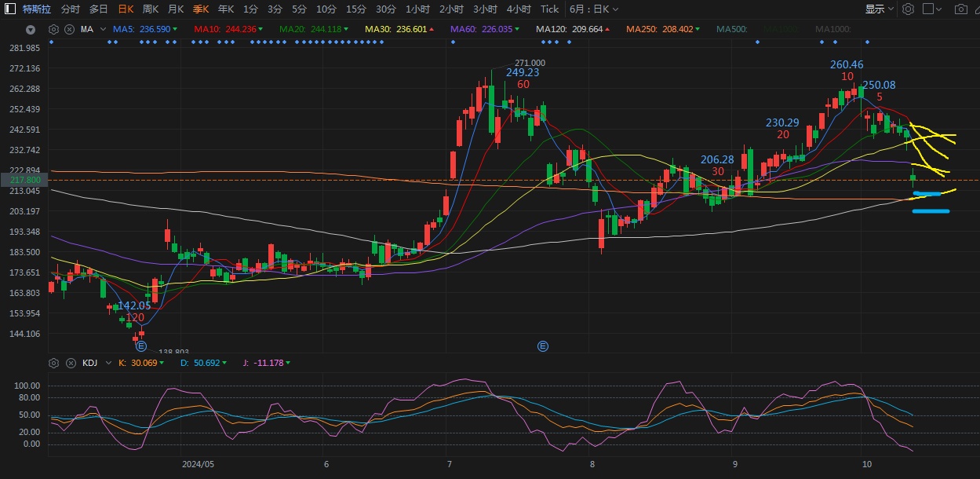Open chart settings gear in top toolbar
Image resolution: width=980 pixels, height=479 pixels.
point(908,9)
